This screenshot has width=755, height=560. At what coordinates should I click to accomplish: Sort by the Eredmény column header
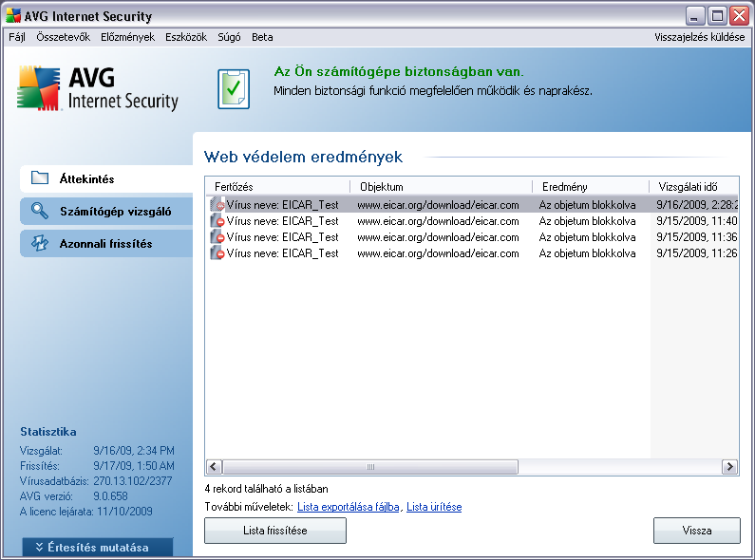(x=591, y=187)
